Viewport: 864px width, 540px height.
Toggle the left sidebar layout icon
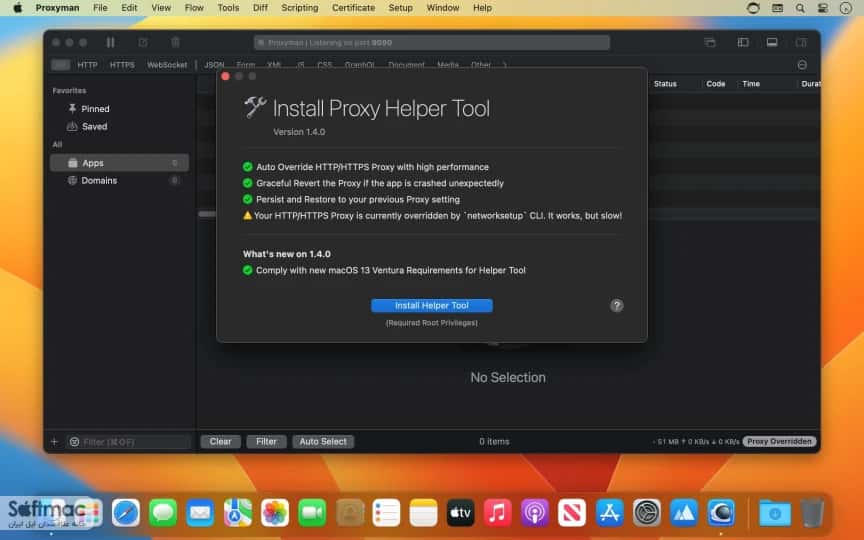coord(743,42)
